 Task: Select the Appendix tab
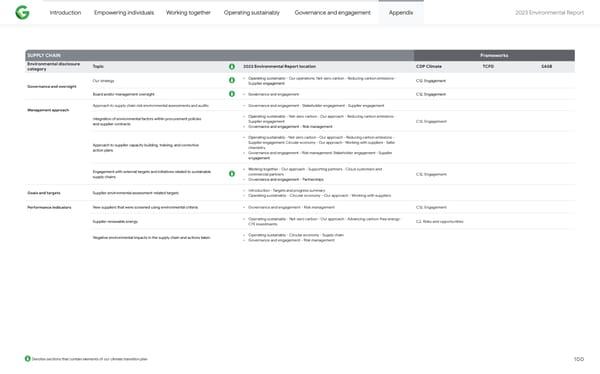(401, 13)
